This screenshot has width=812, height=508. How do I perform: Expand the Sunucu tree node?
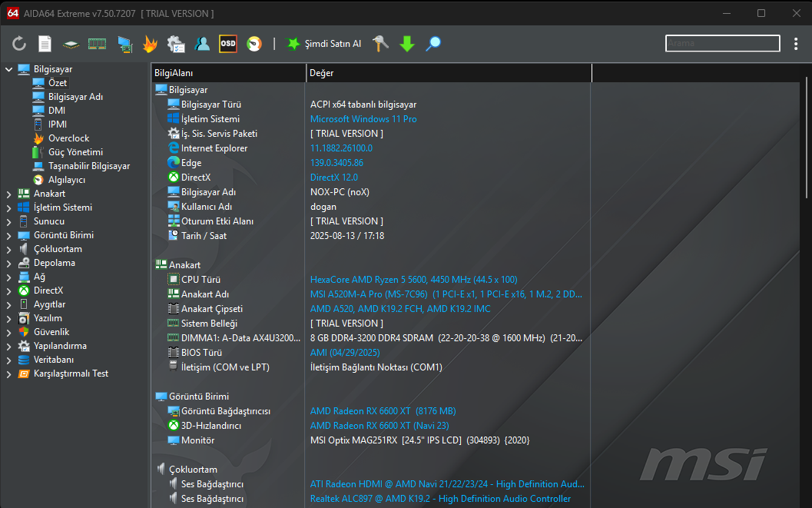coord(8,221)
